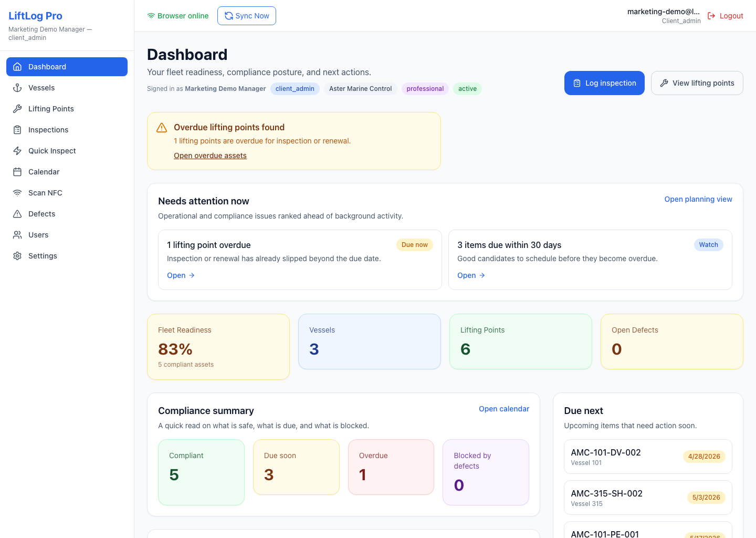Click the overdue alert warning triangle icon

pos(162,128)
